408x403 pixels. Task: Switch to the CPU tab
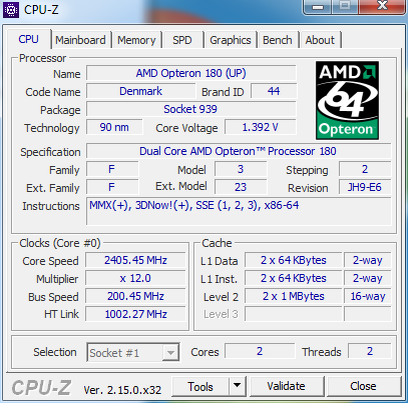(29, 40)
